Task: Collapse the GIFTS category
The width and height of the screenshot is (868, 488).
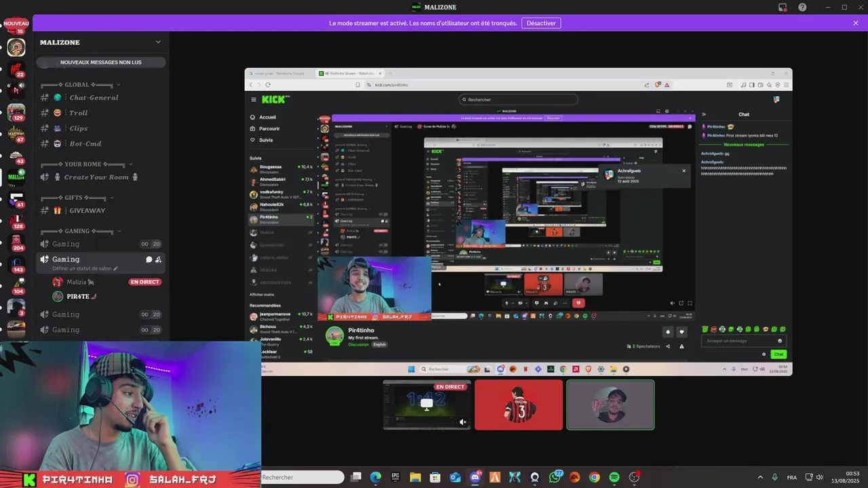Action: tap(77, 198)
